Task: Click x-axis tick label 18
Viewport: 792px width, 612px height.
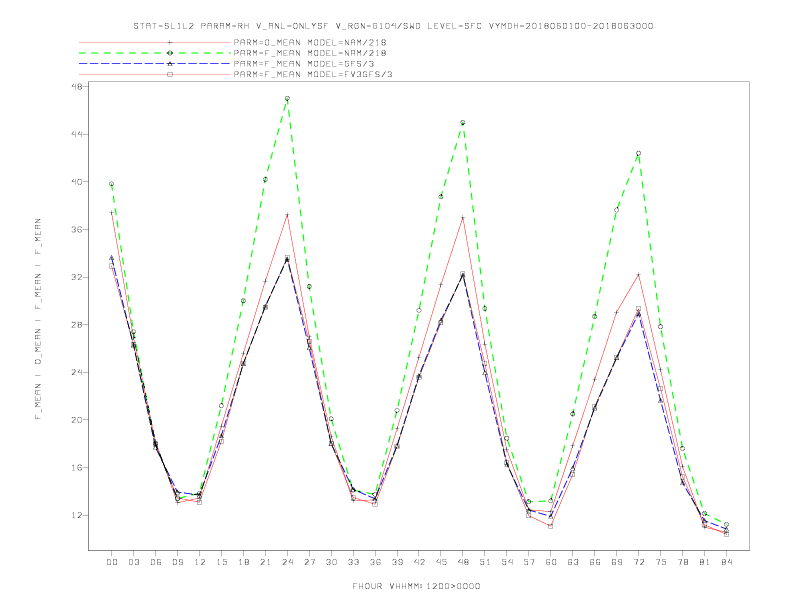Action: 243,562
